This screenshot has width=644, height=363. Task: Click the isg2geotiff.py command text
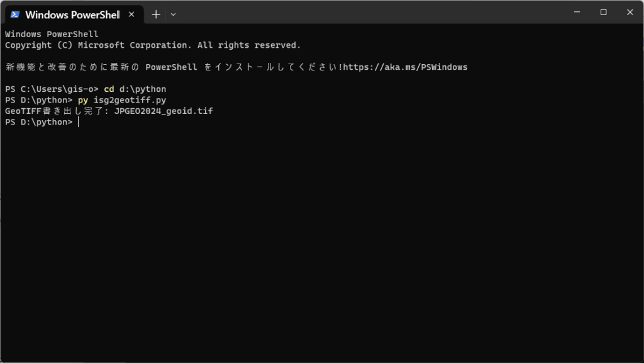click(x=130, y=100)
